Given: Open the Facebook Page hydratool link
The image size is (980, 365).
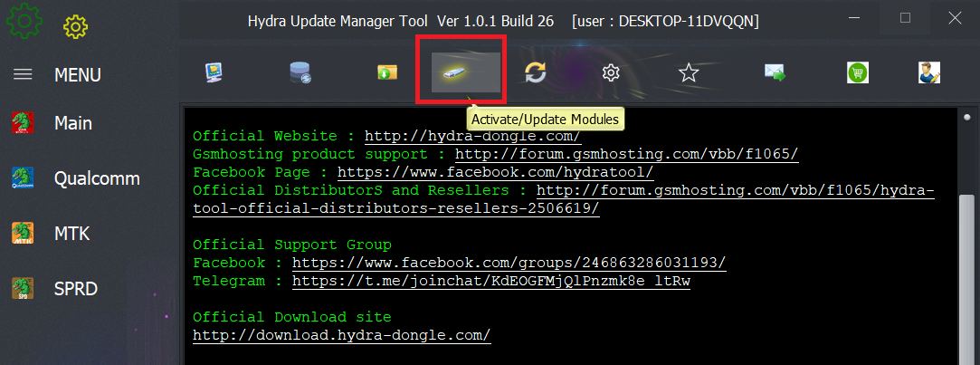Looking at the screenshot, I should 496,173.
